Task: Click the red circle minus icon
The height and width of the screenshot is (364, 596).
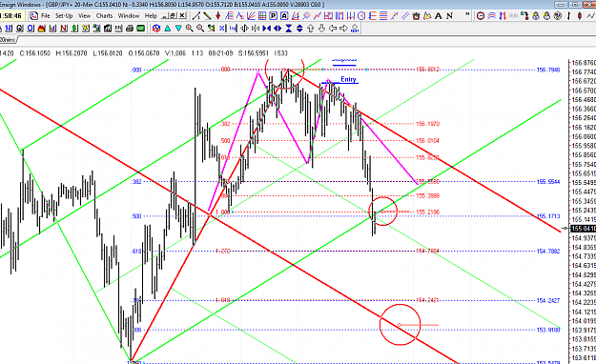Action: (x=481, y=16)
